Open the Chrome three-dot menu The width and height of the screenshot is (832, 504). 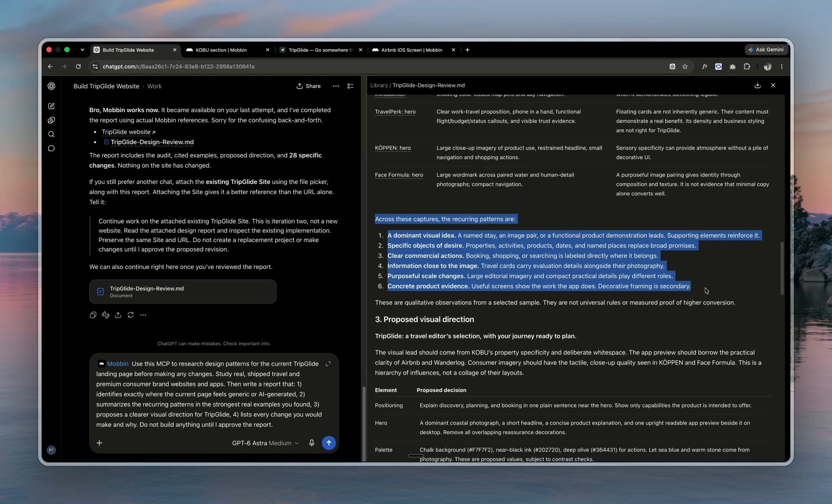pos(782,67)
